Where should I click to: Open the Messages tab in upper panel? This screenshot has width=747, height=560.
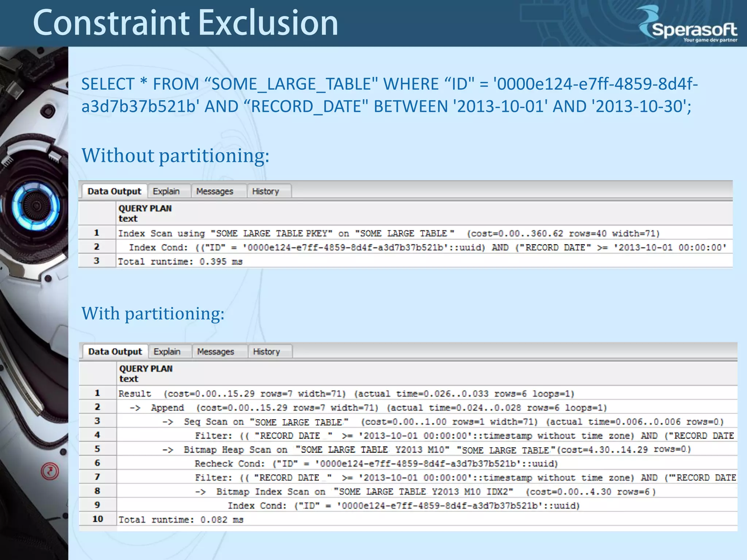click(x=215, y=191)
